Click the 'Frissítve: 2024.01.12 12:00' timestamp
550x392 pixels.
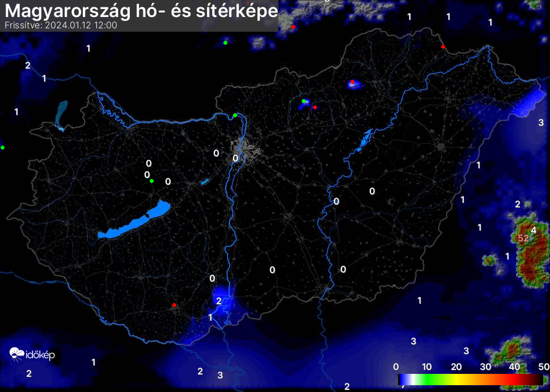(x=61, y=25)
